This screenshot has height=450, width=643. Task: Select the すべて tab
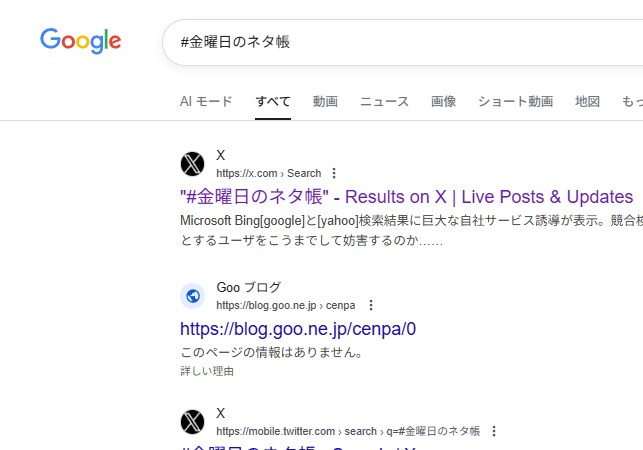[273, 101]
